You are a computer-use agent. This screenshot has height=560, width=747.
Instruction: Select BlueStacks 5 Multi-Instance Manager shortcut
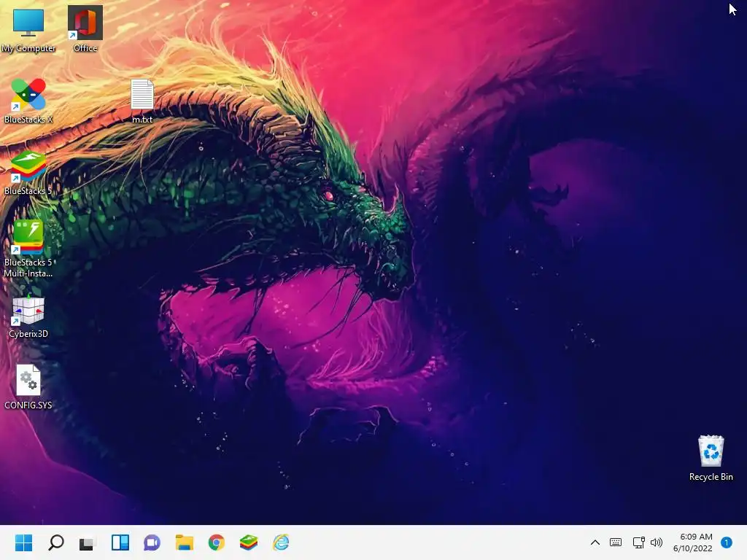(28, 249)
